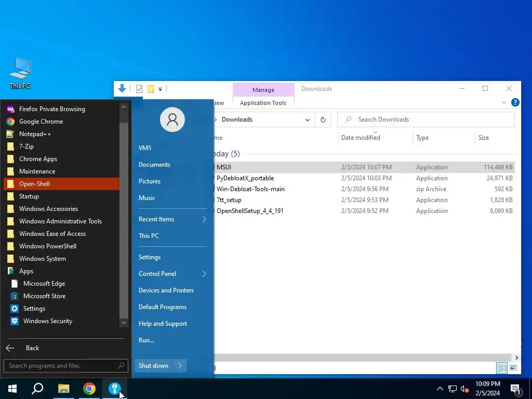Click the network icon in system tray
The height and width of the screenshot is (399, 532).
coord(453,389)
